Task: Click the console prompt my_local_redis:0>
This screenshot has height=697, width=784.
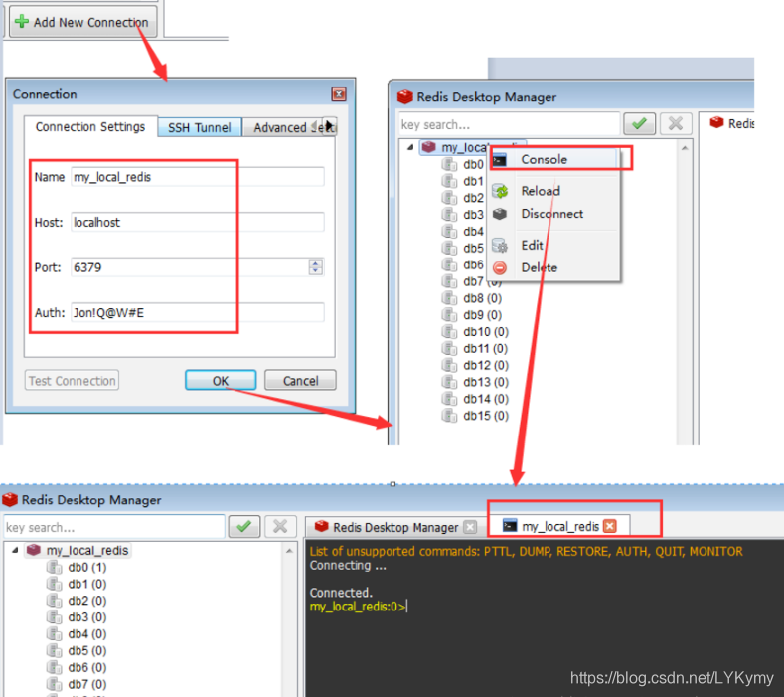Action: click(x=358, y=607)
